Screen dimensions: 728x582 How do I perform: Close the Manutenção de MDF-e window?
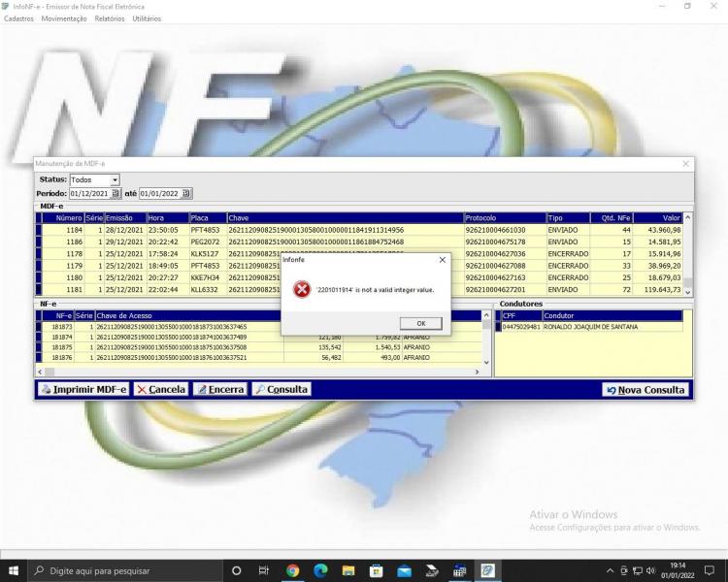[685, 164]
